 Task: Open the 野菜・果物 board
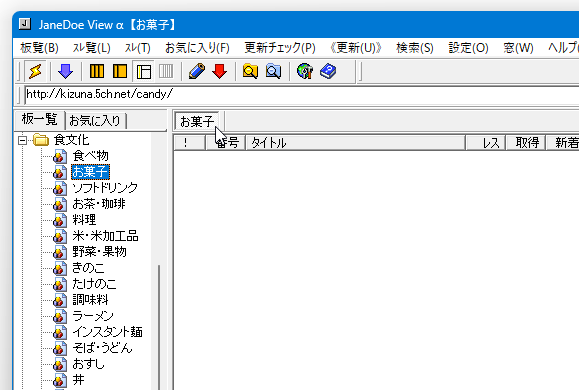click(99, 252)
